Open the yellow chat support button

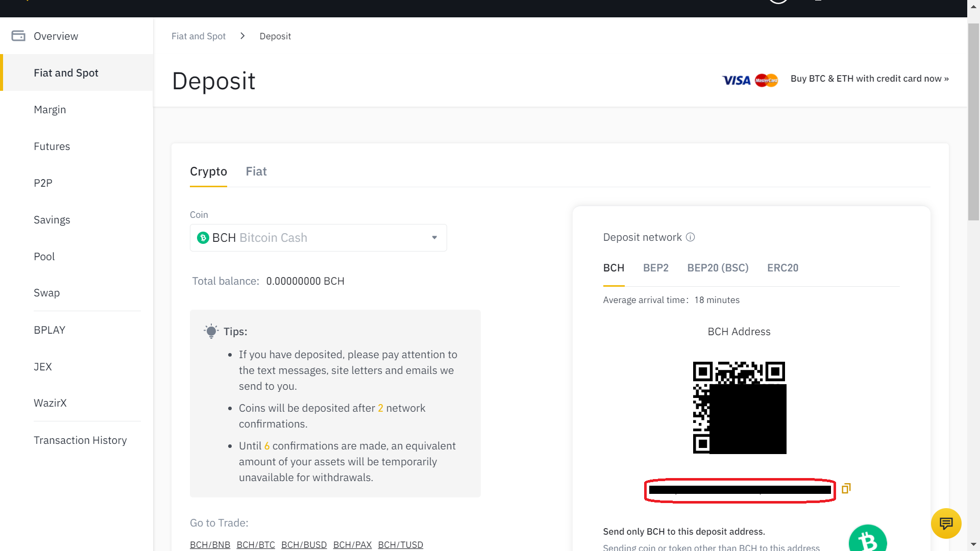click(946, 523)
